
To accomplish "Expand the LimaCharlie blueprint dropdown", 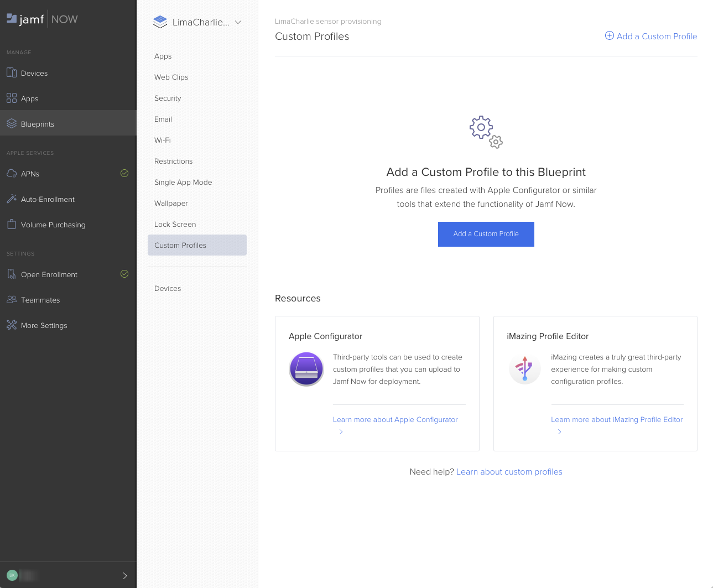I will pyautogui.click(x=238, y=23).
